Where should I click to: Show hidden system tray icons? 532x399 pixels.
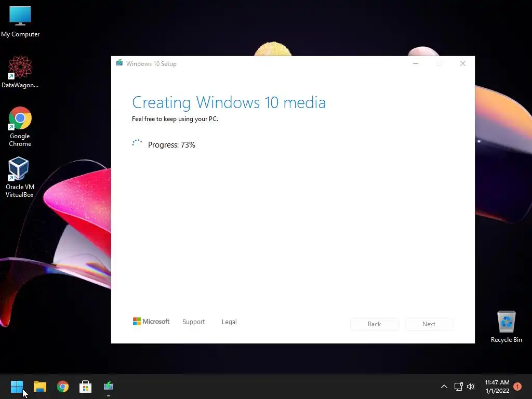pyautogui.click(x=444, y=387)
